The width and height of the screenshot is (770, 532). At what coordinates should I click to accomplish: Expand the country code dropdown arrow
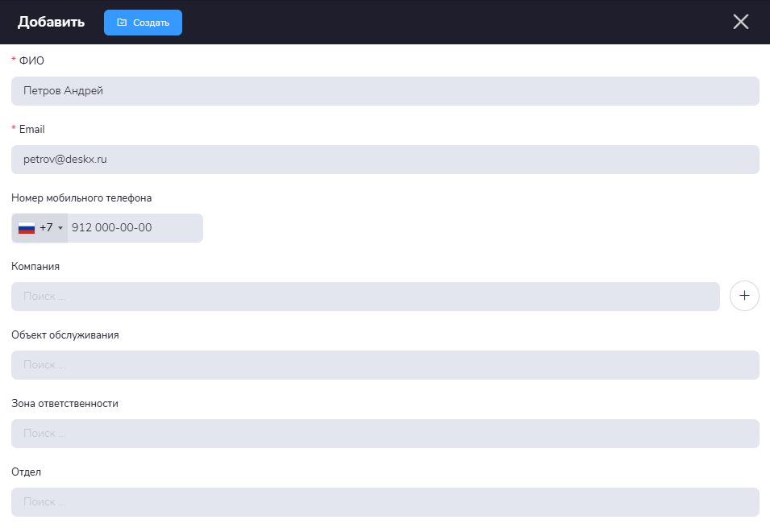click(x=60, y=228)
